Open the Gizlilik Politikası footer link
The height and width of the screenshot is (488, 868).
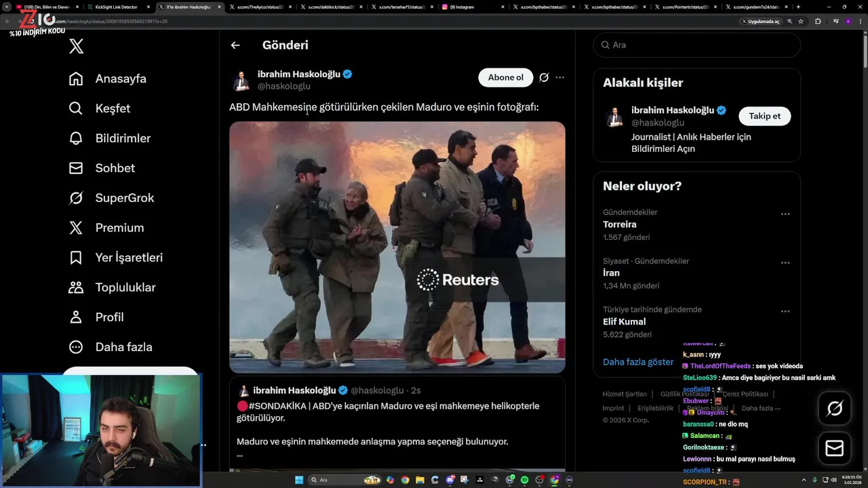684,394
